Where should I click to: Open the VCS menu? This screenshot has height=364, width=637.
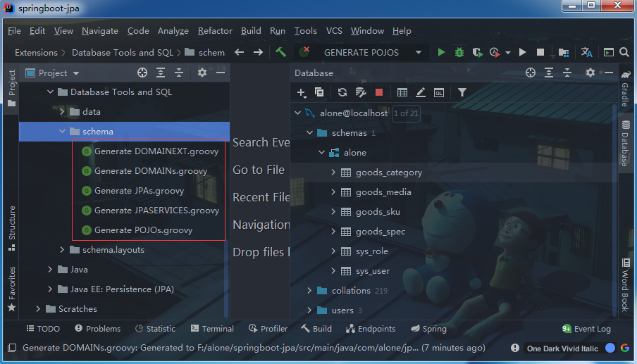coord(334,31)
